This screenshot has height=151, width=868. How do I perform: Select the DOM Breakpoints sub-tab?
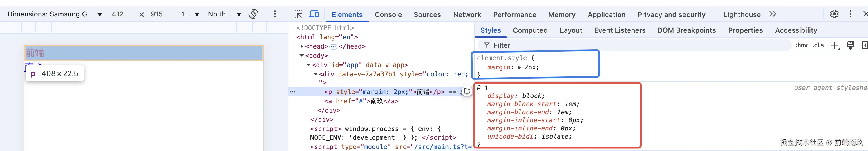(686, 30)
